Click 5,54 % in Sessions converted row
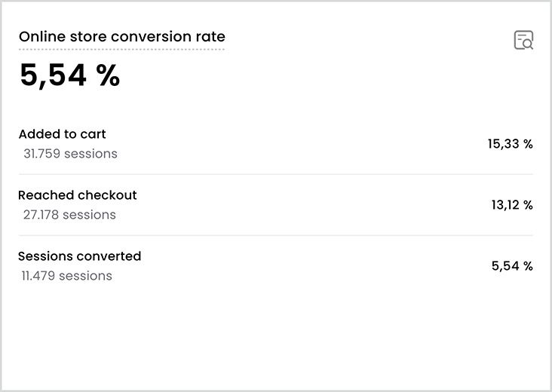 [512, 266]
